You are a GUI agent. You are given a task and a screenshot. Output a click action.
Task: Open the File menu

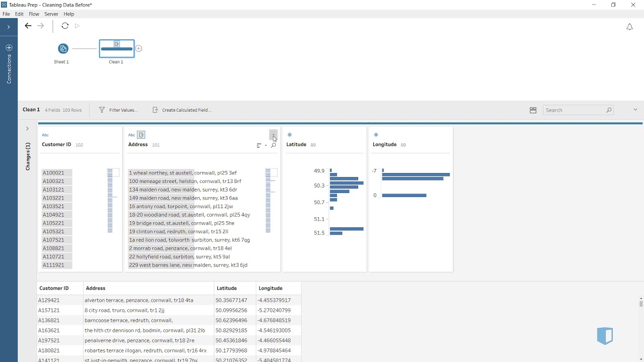(x=6, y=14)
